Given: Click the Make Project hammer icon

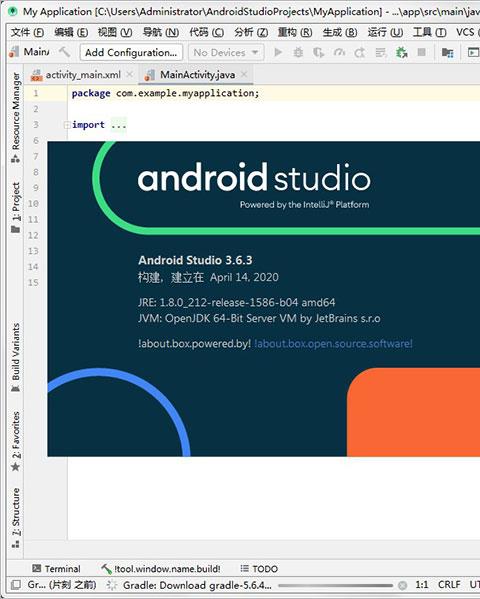Looking at the screenshot, I should coord(65,51).
